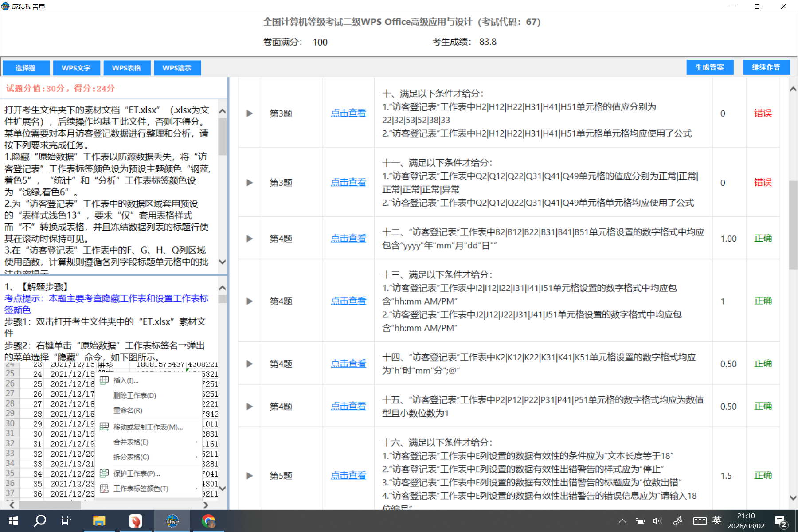Open 点击查看 link for condition 十一
The width and height of the screenshot is (798, 532).
pos(348,182)
